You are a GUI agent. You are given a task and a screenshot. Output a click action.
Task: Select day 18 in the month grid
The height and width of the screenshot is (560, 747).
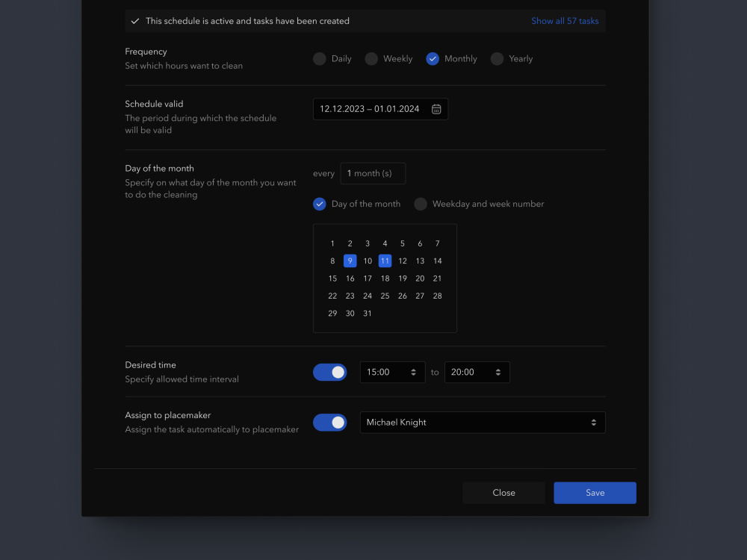(385, 279)
